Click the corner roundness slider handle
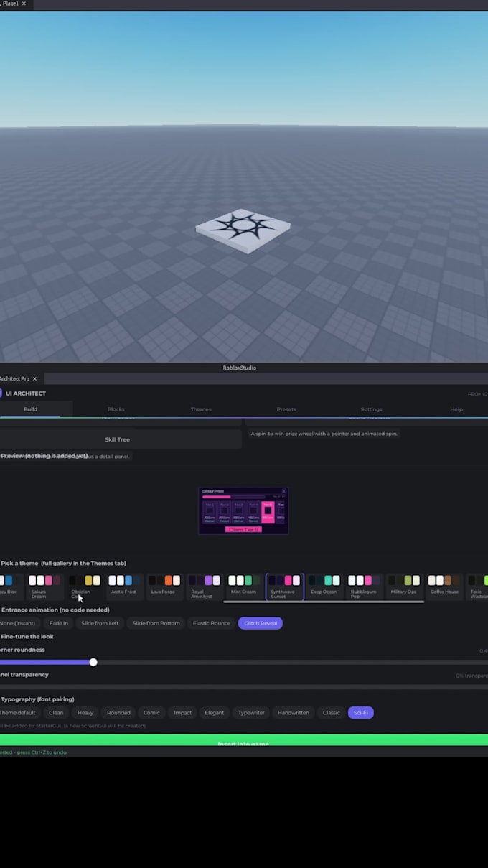 pos(93,662)
